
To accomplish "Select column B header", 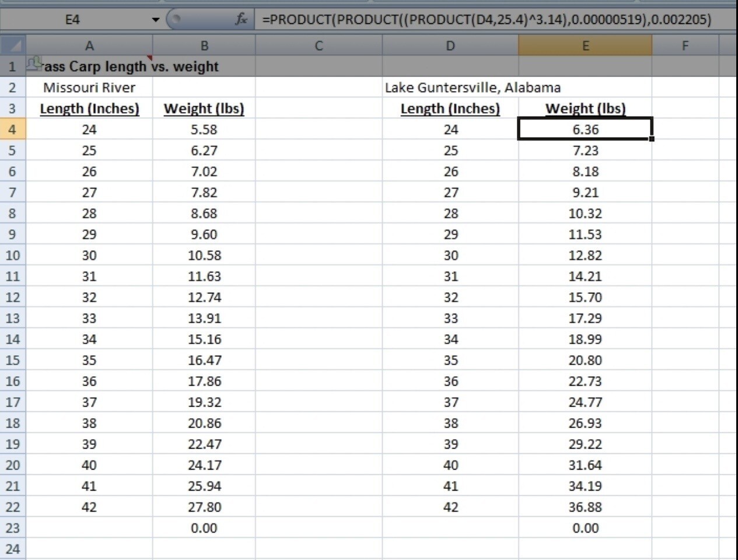I will (204, 45).
